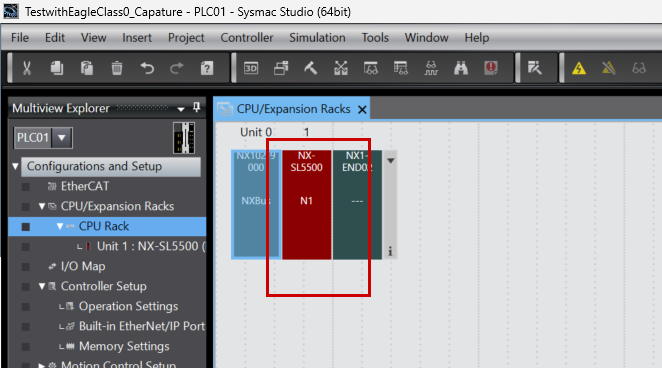Expand the Motion Control Setup node
This screenshot has height=368, width=662.
coord(42,365)
